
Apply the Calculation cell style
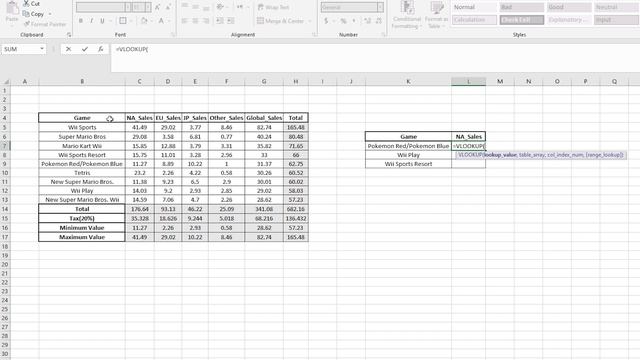pyautogui.click(x=474, y=20)
